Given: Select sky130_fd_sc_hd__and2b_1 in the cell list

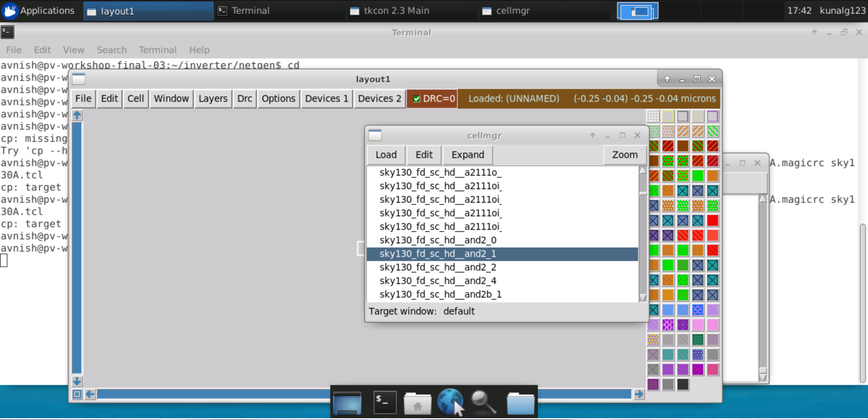Looking at the screenshot, I should [440, 294].
